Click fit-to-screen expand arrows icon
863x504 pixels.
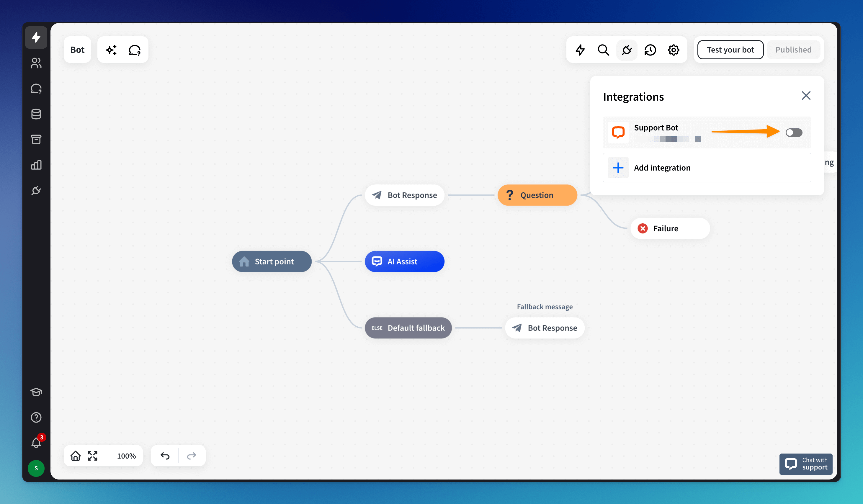coord(92,456)
